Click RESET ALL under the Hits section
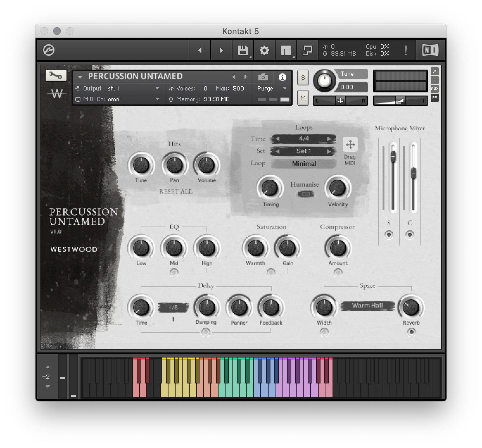This screenshot has height=448, width=482. 176,191
